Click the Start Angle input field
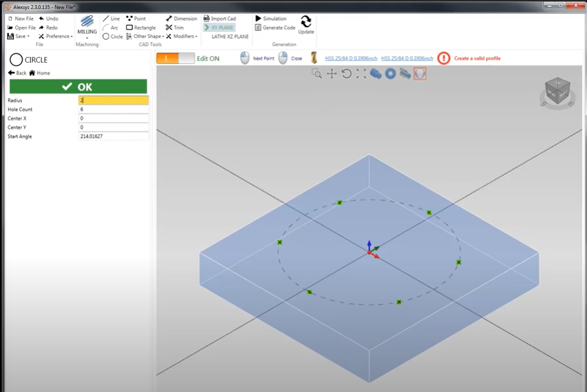The image size is (587, 392). click(x=114, y=136)
